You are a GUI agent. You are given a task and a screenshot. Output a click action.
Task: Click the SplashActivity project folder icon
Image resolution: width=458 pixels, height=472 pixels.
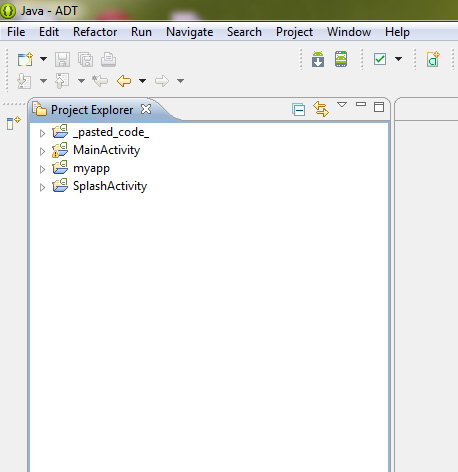click(60, 185)
